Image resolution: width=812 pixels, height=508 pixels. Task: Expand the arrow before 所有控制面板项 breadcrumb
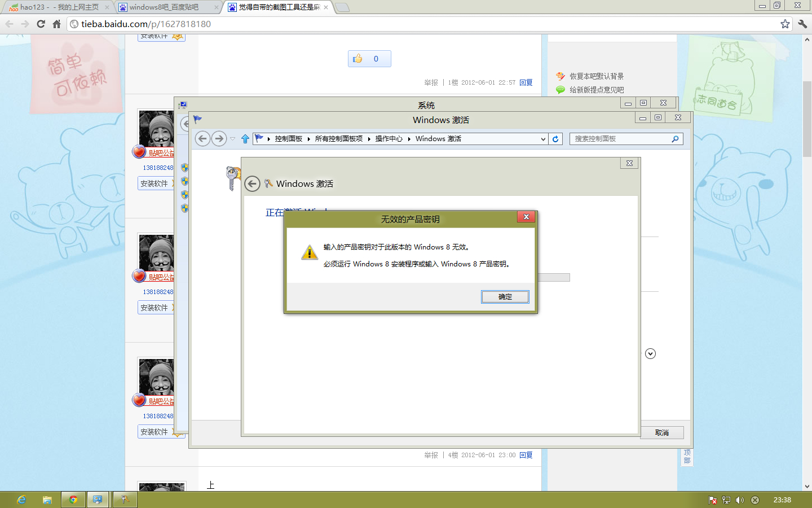pos(309,139)
